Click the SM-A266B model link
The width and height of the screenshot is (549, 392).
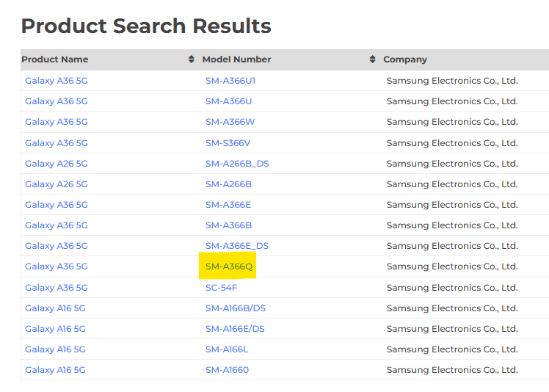click(229, 184)
